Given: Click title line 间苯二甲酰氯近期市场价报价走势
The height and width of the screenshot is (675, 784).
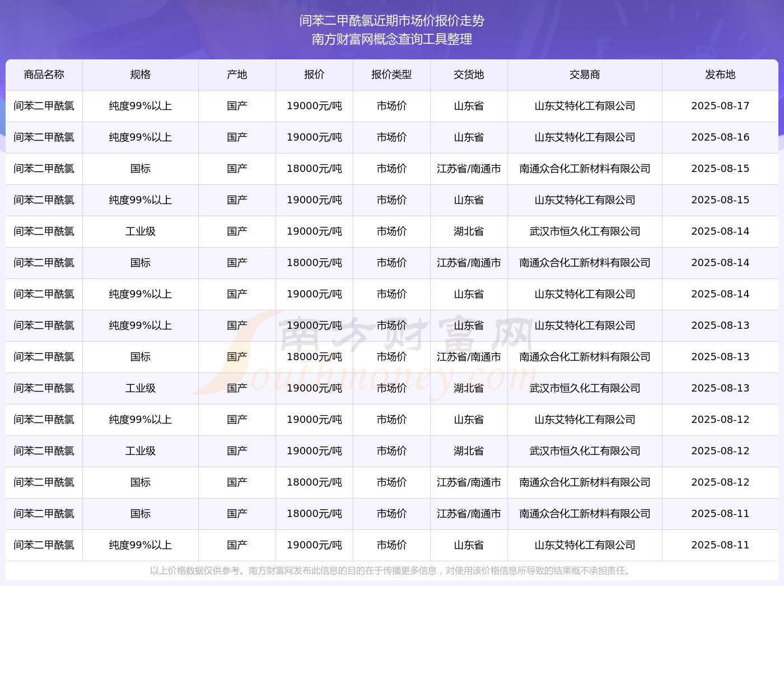Looking at the screenshot, I should click(x=392, y=21).
